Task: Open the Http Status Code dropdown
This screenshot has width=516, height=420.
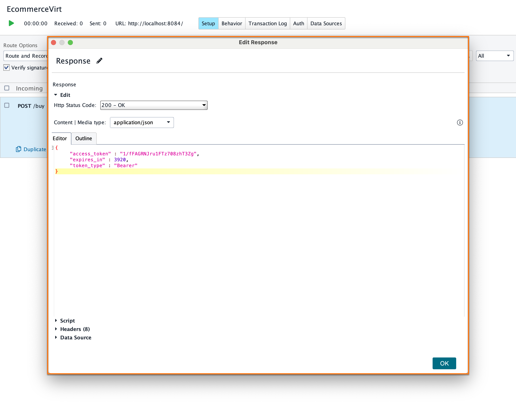Action: pyautogui.click(x=203, y=105)
